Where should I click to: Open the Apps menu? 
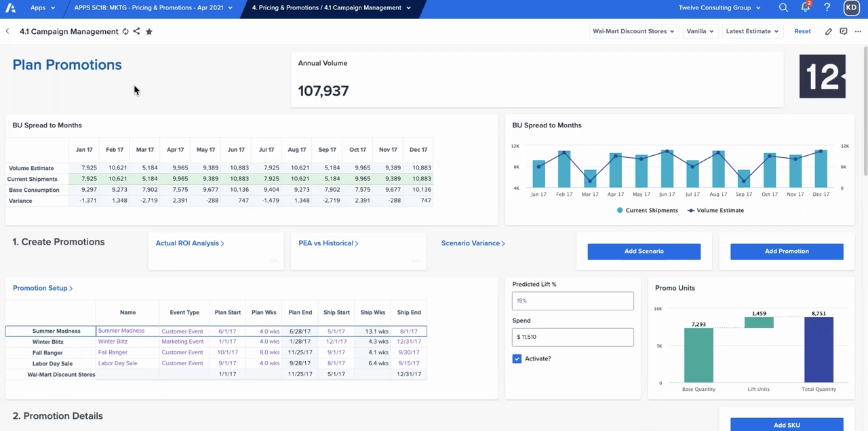click(41, 7)
